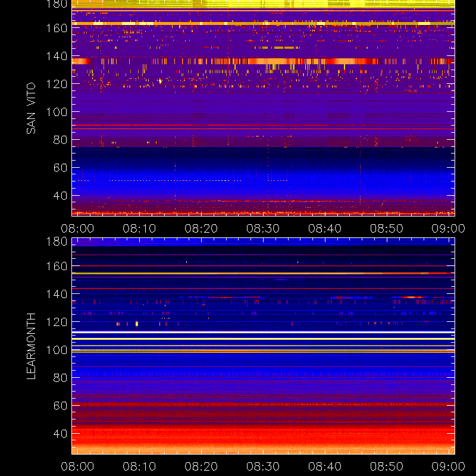
Task: Select the 160 tick label on San Vito axis
Action: coord(57,28)
